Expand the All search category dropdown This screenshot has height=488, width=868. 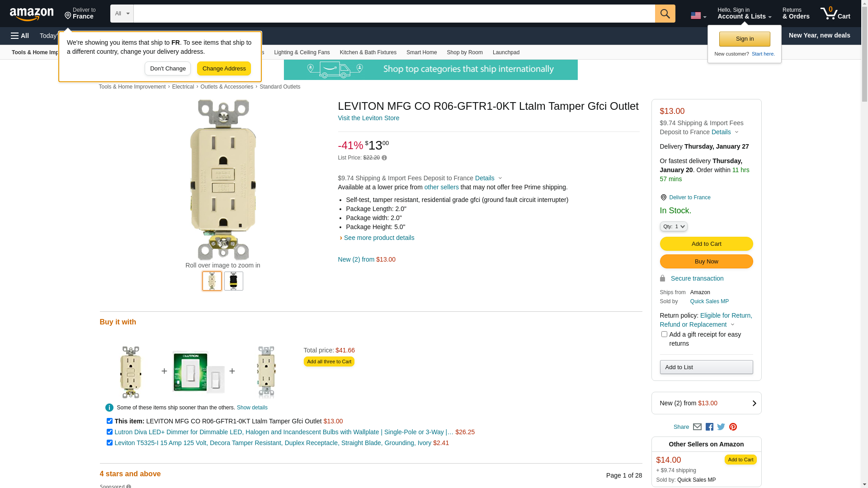click(x=122, y=14)
